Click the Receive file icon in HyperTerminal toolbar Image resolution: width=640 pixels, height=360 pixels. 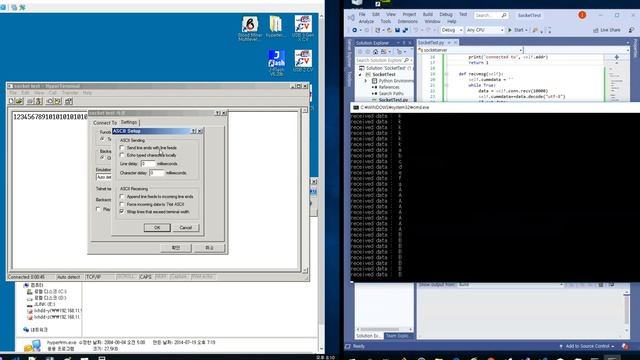[x=58, y=101]
